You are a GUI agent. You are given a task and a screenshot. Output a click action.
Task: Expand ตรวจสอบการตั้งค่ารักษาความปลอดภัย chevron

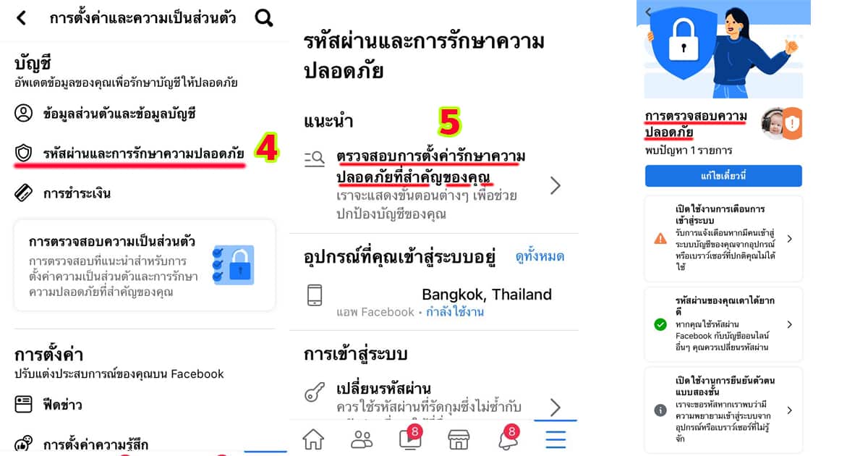coord(555,186)
